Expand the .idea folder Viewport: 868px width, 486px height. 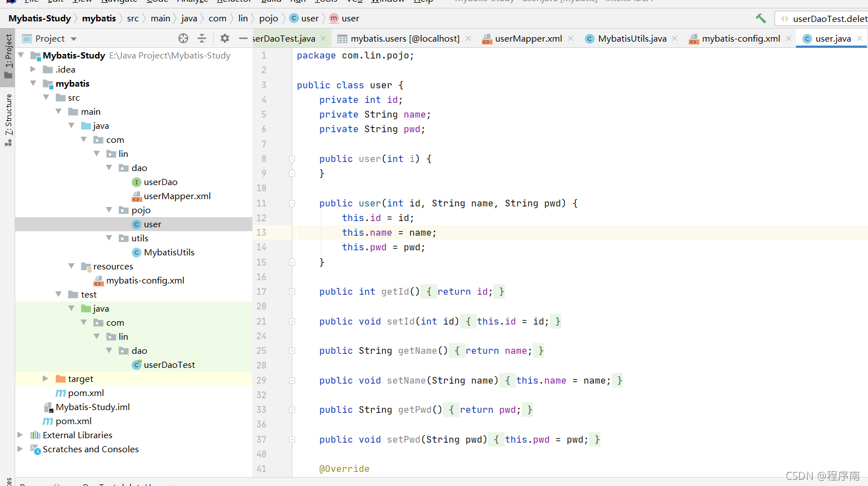[x=33, y=69]
